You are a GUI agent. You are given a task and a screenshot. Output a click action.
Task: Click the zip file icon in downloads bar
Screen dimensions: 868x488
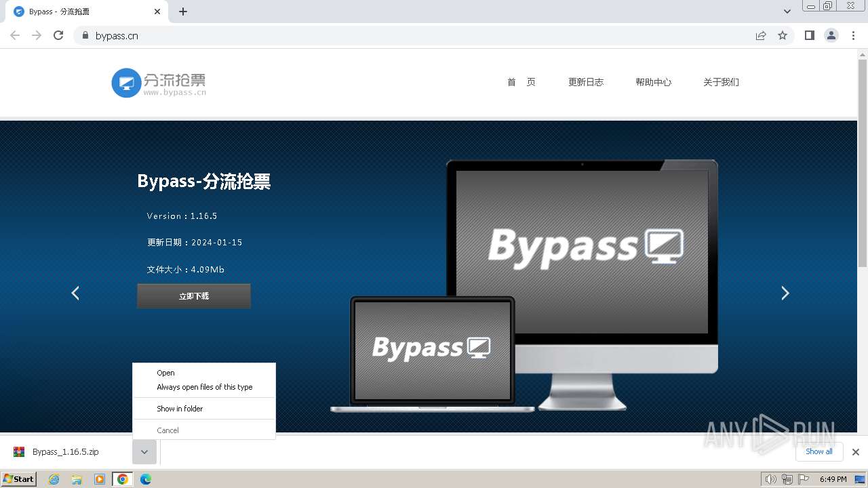click(x=20, y=452)
